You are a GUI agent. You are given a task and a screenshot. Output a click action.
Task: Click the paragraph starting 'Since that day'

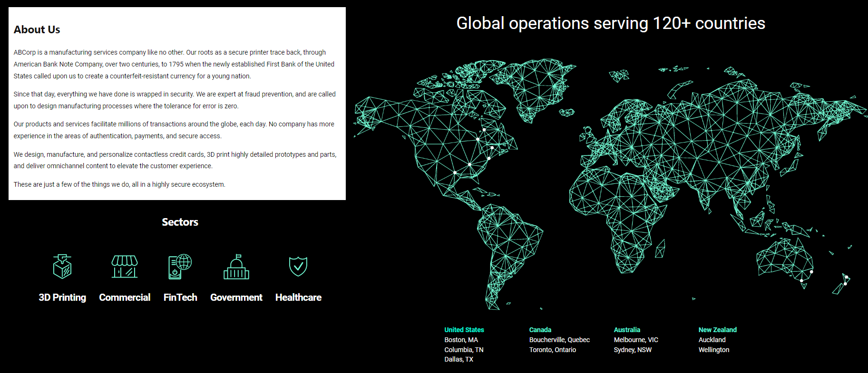click(175, 100)
